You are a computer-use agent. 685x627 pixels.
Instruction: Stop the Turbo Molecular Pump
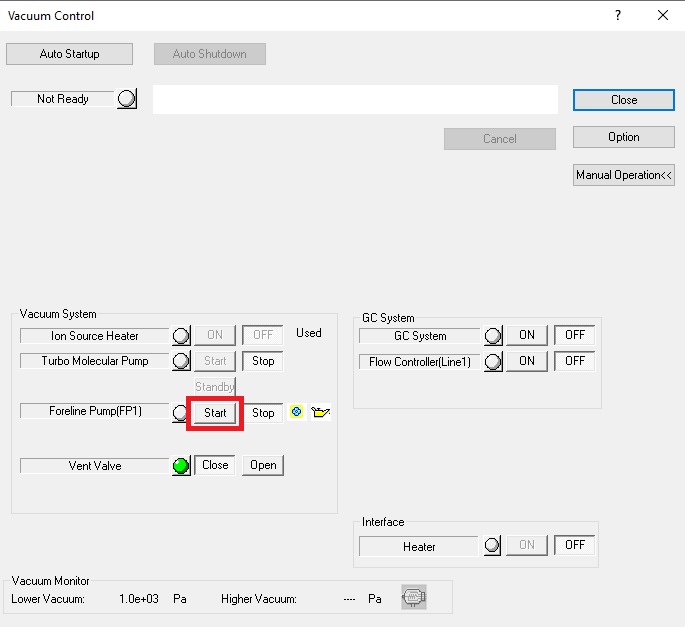(263, 361)
